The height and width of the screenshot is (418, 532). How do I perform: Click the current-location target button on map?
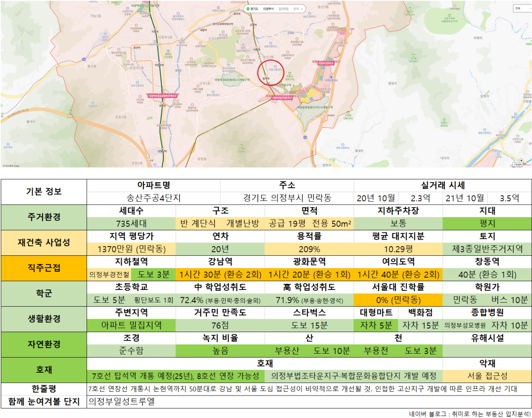click(x=521, y=161)
